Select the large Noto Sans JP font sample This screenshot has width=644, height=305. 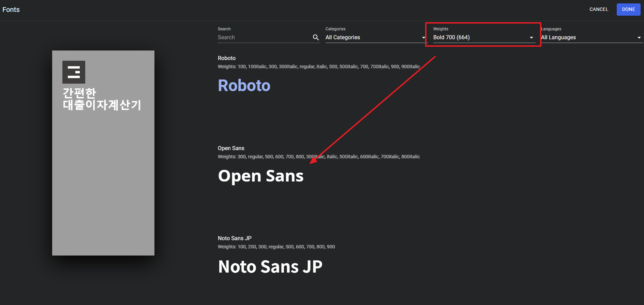tap(270, 266)
